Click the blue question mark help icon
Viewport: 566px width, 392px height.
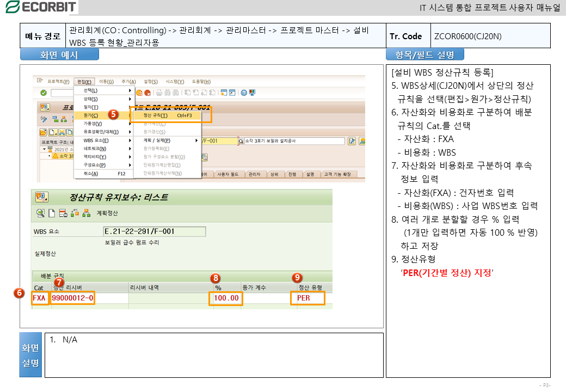pos(244,93)
